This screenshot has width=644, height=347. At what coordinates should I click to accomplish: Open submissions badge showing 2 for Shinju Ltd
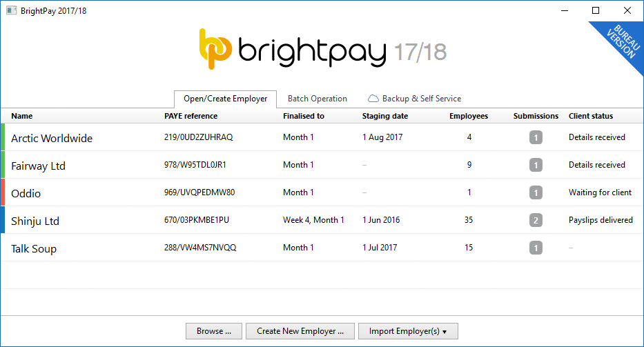[536, 220]
